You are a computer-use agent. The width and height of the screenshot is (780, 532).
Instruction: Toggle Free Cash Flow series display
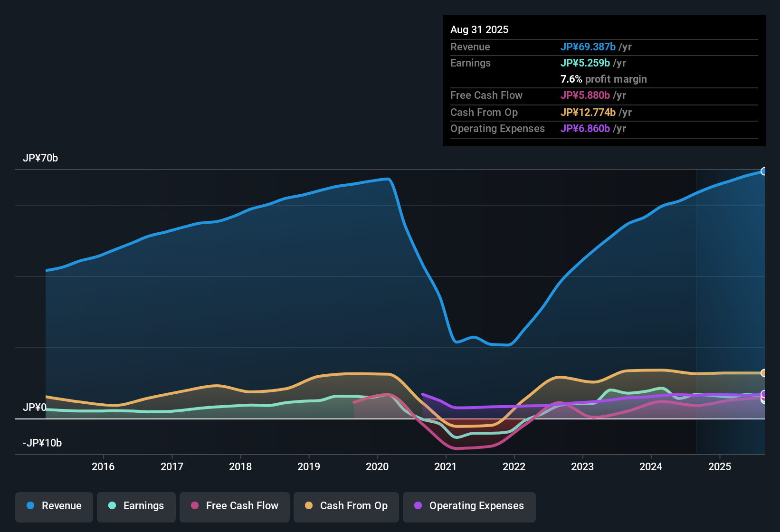234,506
